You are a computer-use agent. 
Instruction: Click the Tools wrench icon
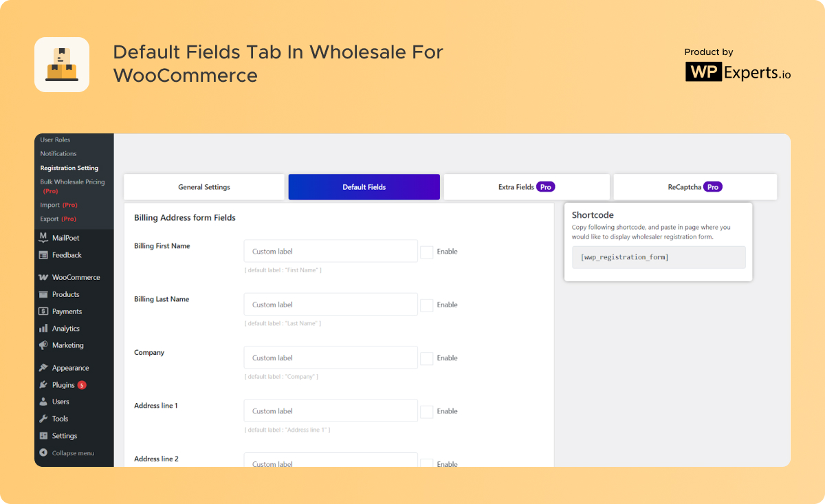[43, 419]
